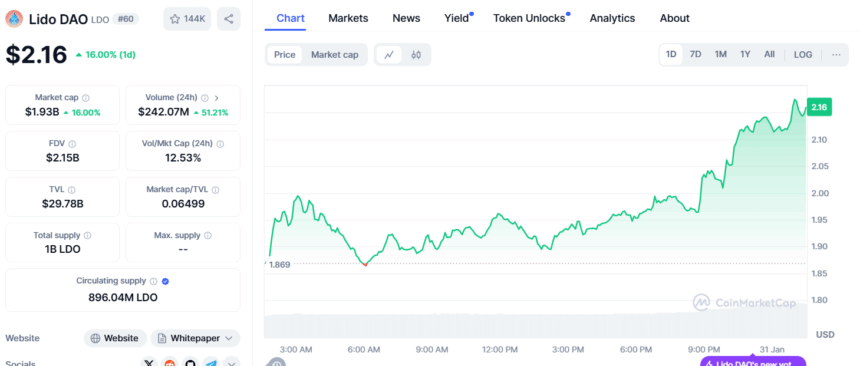The width and height of the screenshot is (860, 366).
Task: Click the 1B LDO total supply value
Action: click(x=63, y=250)
